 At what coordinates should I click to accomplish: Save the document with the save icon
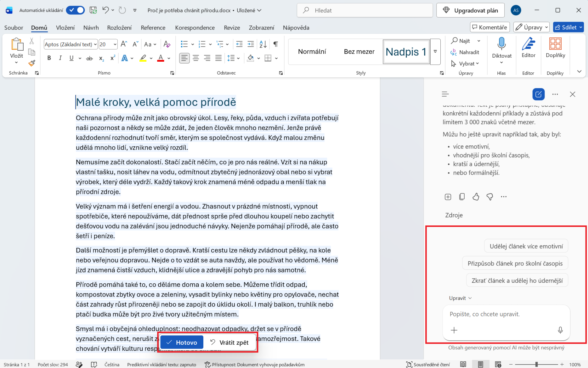pos(93,10)
